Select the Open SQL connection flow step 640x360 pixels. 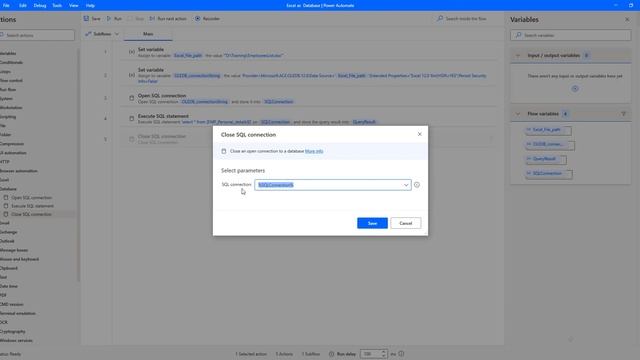pyautogui.click(x=309, y=98)
